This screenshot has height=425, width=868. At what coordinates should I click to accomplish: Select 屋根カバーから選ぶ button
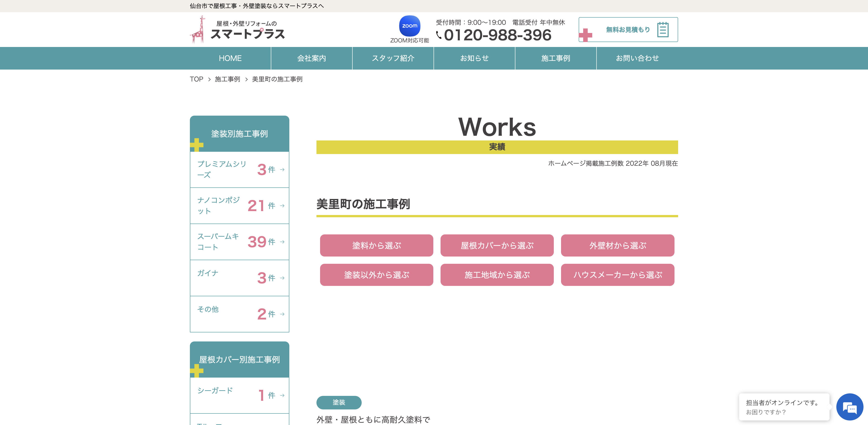497,246
